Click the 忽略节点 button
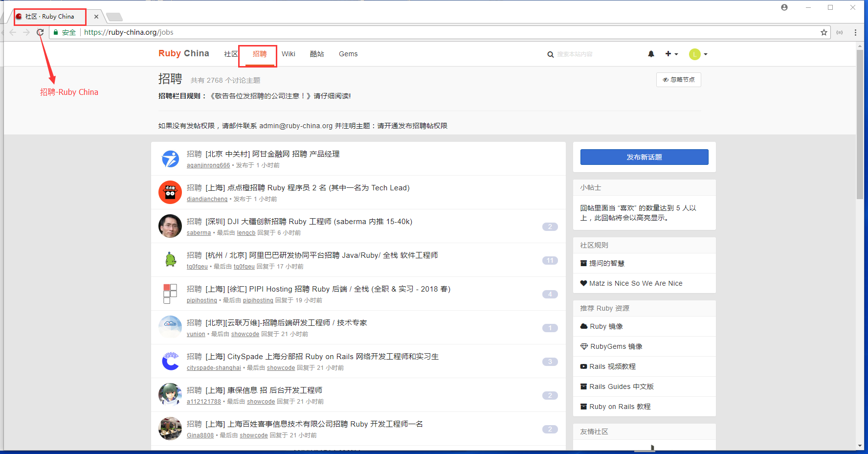Screen dimensions: 868x454 click(678, 80)
